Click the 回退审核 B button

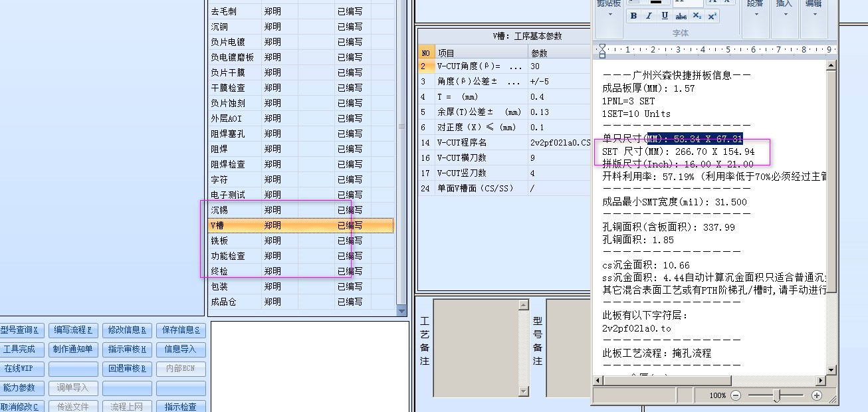pyautogui.click(x=127, y=369)
